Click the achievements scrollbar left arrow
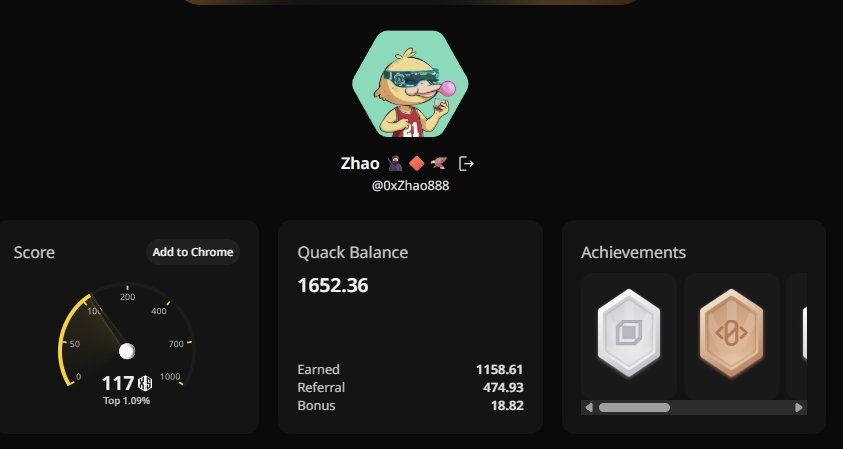 click(x=589, y=408)
